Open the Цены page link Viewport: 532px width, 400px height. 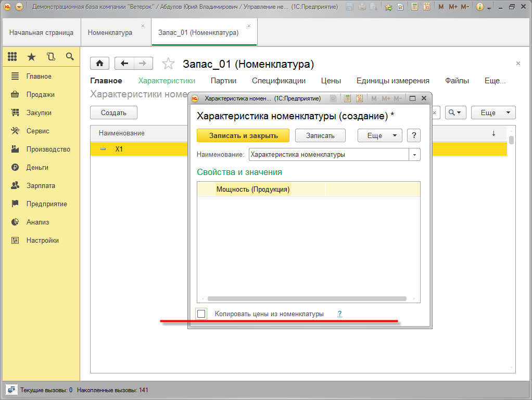[331, 81]
